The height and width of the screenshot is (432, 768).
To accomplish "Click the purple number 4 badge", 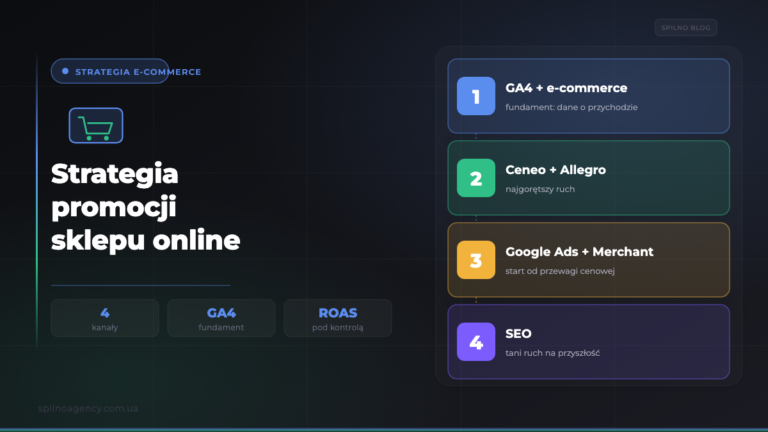I will (476, 341).
